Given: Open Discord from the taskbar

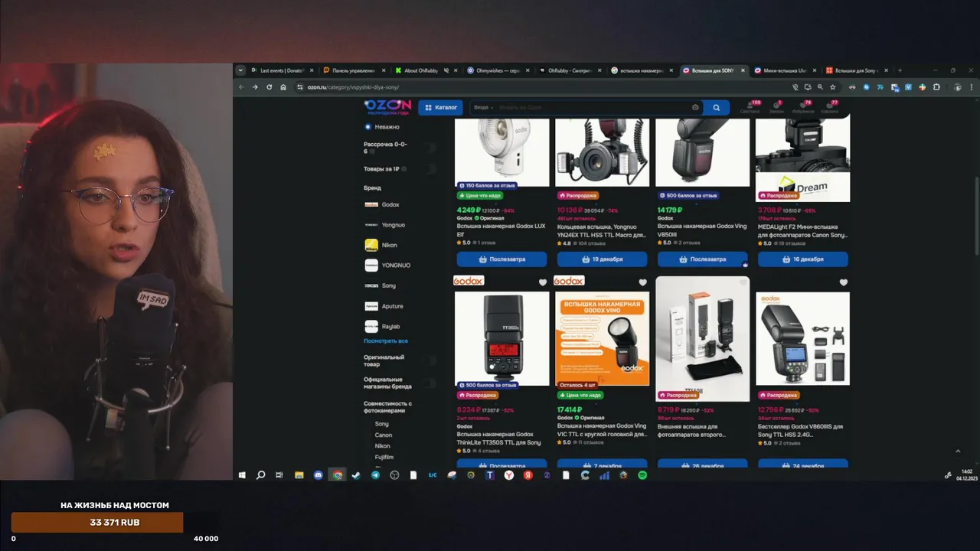Looking at the screenshot, I should click(318, 475).
